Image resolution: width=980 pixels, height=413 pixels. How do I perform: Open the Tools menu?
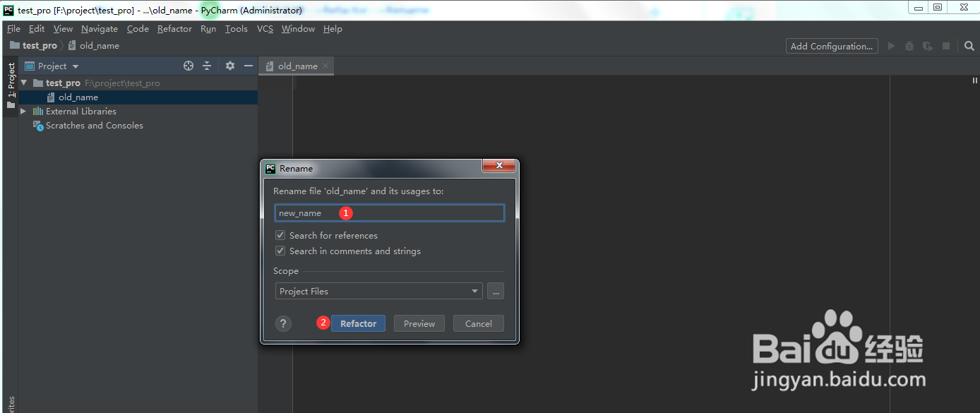[x=237, y=29]
